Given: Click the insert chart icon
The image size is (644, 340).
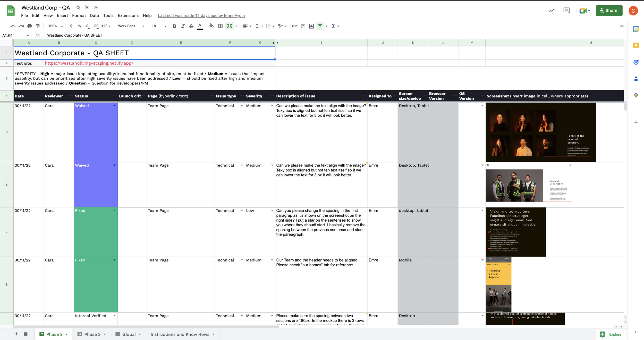Looking at the screenshot, I should click(x=311, y=26).
